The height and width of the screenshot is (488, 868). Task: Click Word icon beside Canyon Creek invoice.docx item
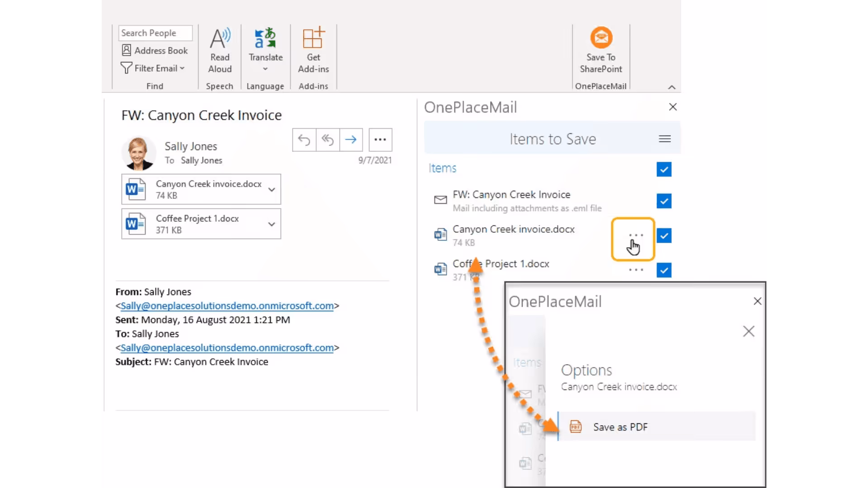tap(440, 235)
